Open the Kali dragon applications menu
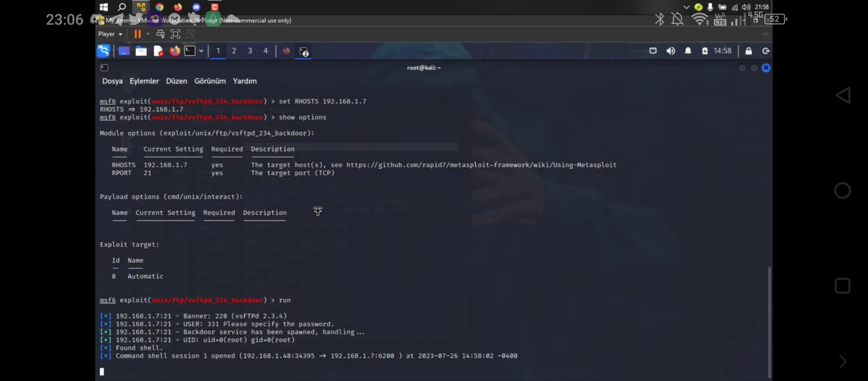868x381 pixels. (103, 50)
